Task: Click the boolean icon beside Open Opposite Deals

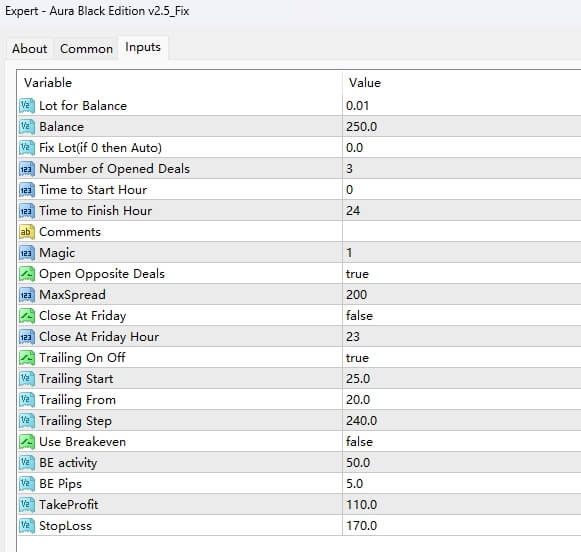Action: point(27,274)
